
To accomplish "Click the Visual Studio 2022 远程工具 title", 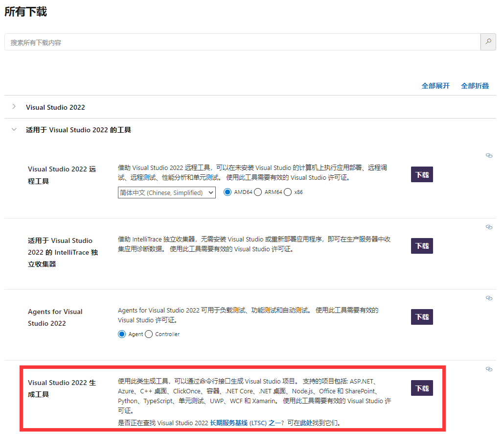I will point(62,175).
